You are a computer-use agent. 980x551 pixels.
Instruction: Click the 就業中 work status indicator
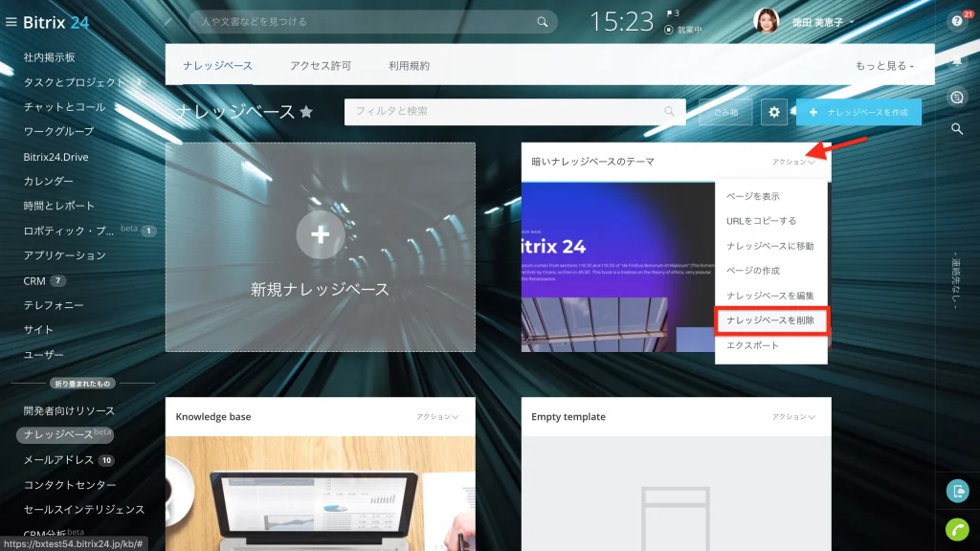coord(683,30)
